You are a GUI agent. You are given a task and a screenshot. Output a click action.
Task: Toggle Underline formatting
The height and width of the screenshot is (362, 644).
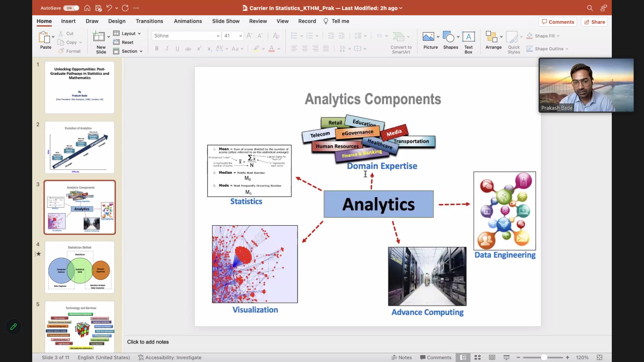(177, 49)
